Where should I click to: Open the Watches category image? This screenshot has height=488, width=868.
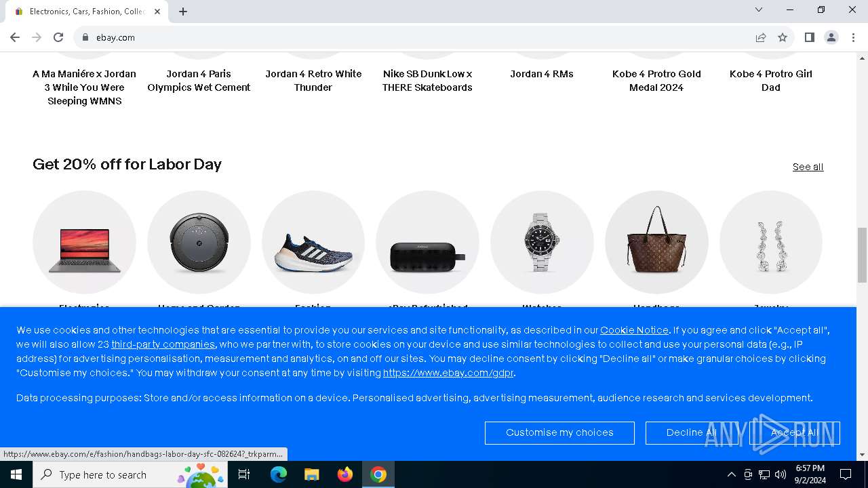[542, 242]
